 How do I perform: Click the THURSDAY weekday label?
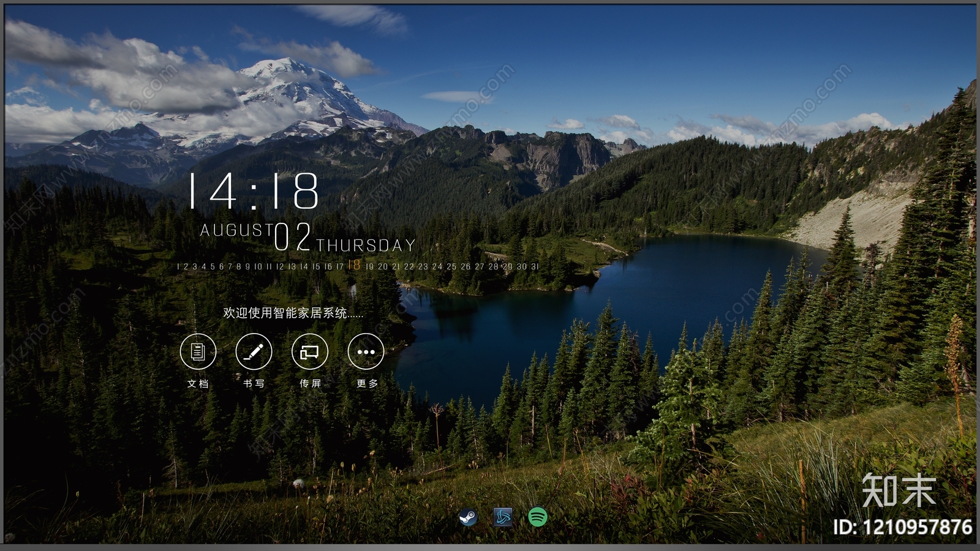[x=366, y=246]
